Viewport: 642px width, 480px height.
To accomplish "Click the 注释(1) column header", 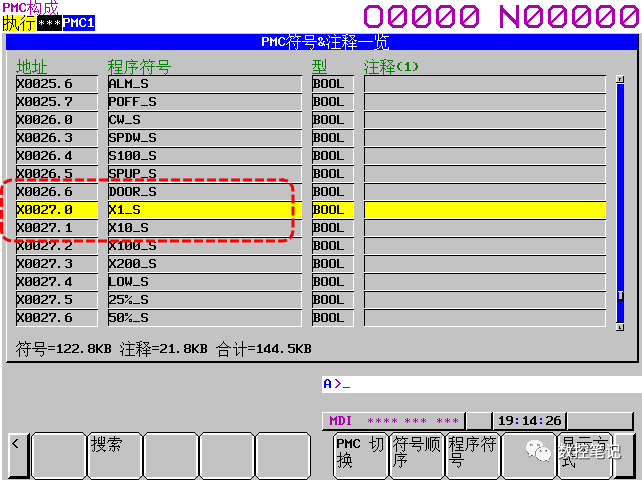I will click(391, 67).
